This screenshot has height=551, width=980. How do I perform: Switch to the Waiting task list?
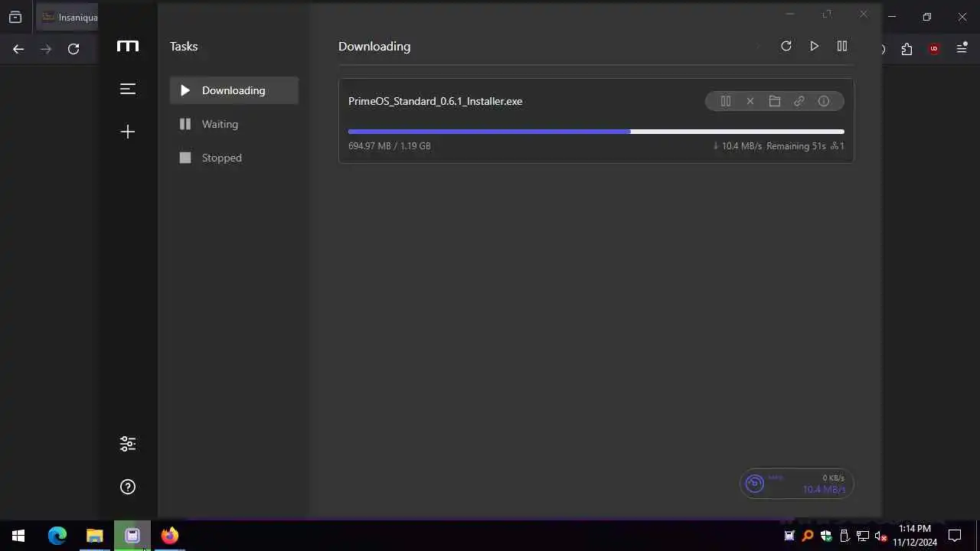click(x=234, y=124)
